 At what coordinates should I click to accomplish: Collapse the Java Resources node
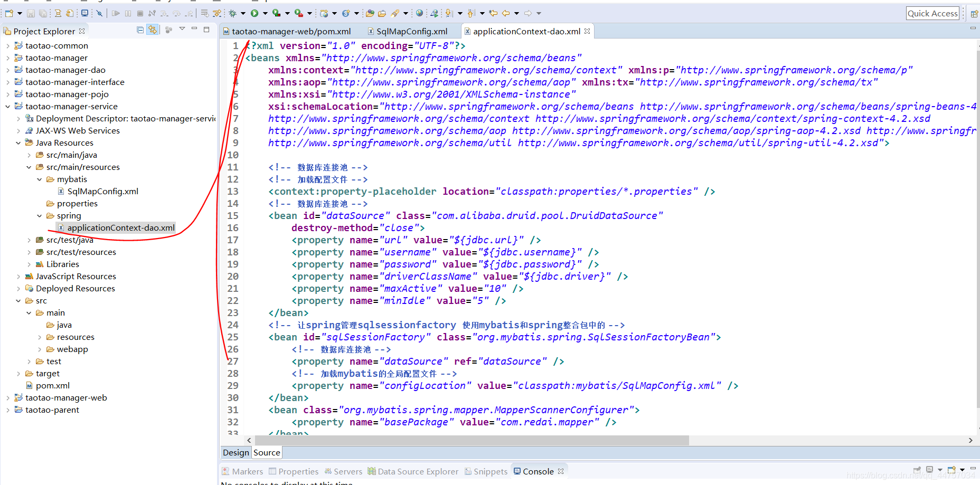[x=18, y=143]
